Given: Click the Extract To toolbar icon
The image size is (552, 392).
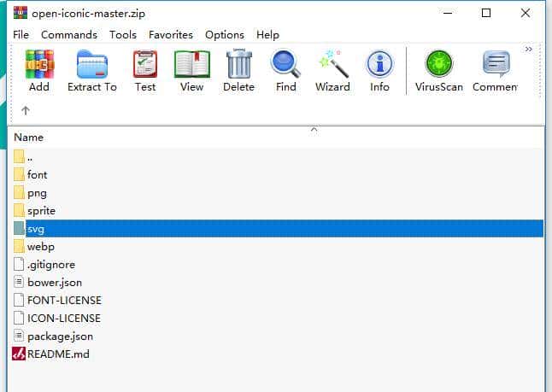Looking at the screenshot, I should pyautogui.click(x=91, y=66).
